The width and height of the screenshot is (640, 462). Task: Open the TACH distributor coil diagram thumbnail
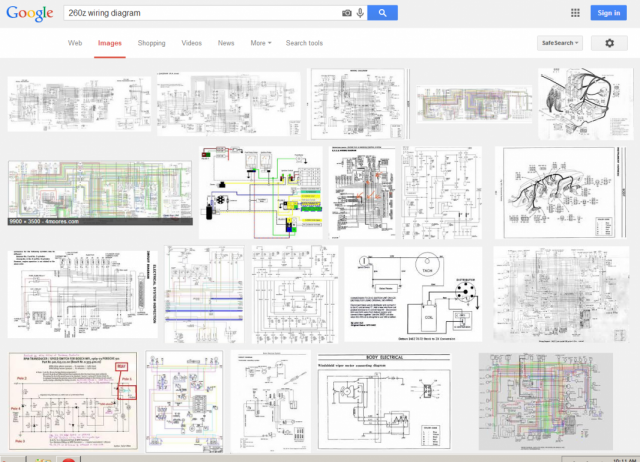412,294
